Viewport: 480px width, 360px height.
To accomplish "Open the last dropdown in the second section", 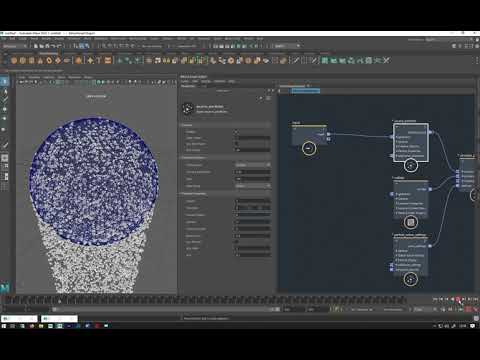I will click(x=253, y=186).
